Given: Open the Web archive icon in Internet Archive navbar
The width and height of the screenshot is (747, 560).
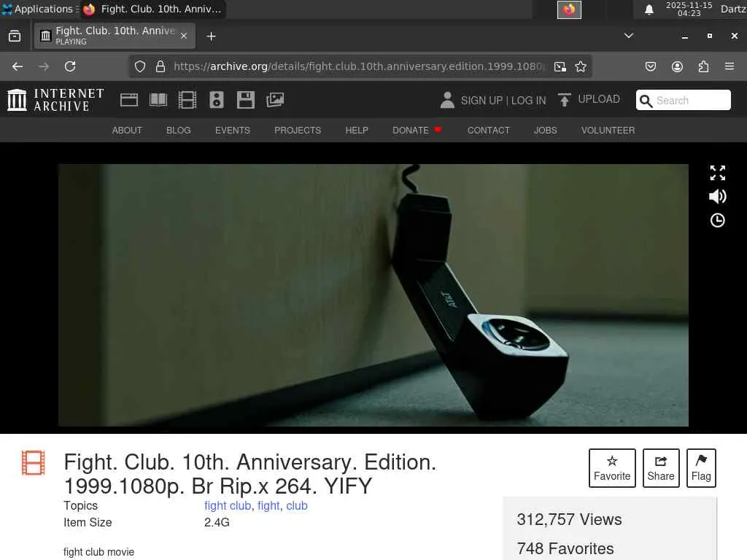Looking at the screenshot, I should 129,100.
